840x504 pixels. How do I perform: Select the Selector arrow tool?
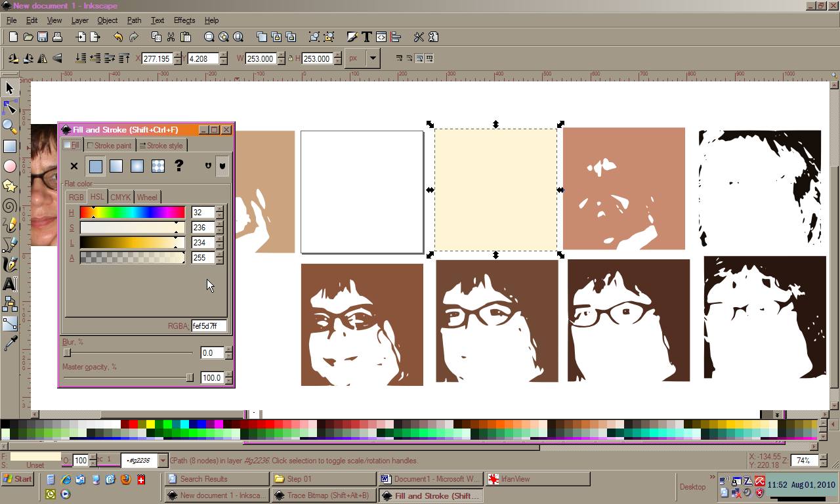[9, 88]
